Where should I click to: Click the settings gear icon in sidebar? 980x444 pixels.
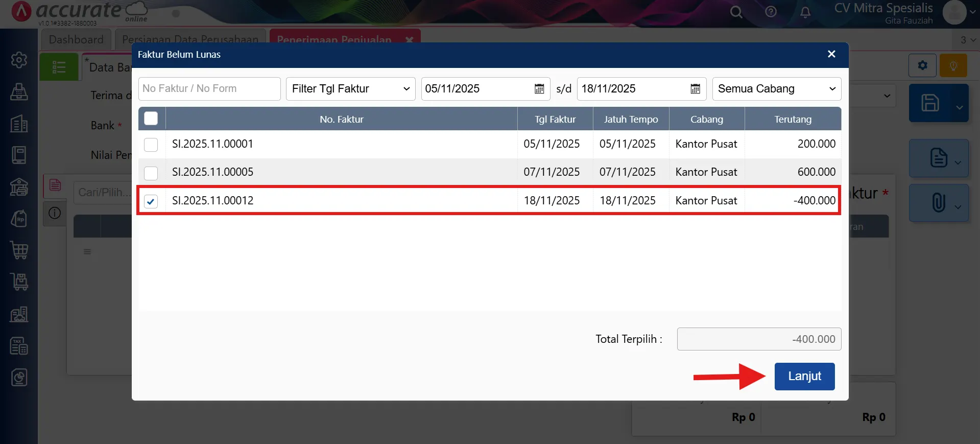(19, 60)
